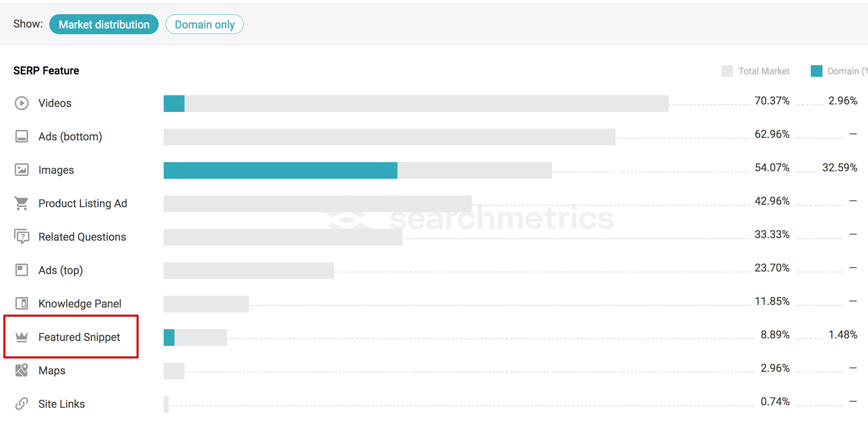Click the grey Related Questions bar
Viewport: 868px width, 432px height.
click(283, 237)
